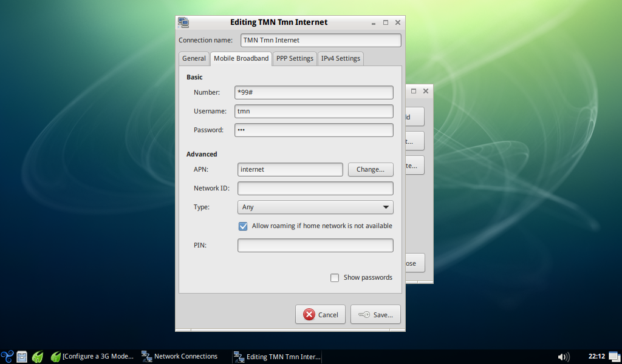Open the PPP Settings tab
Image resolution: width=622 pixels, height=364 pixels.
[295, 59]
